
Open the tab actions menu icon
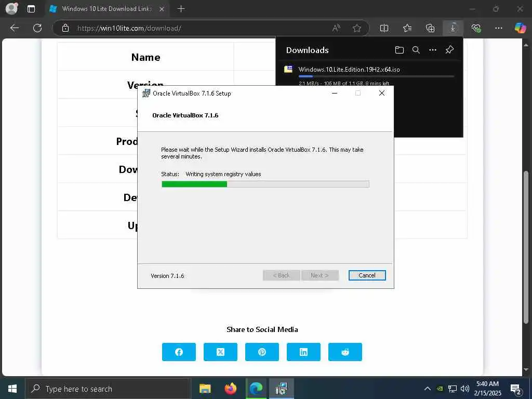[31, 9]
